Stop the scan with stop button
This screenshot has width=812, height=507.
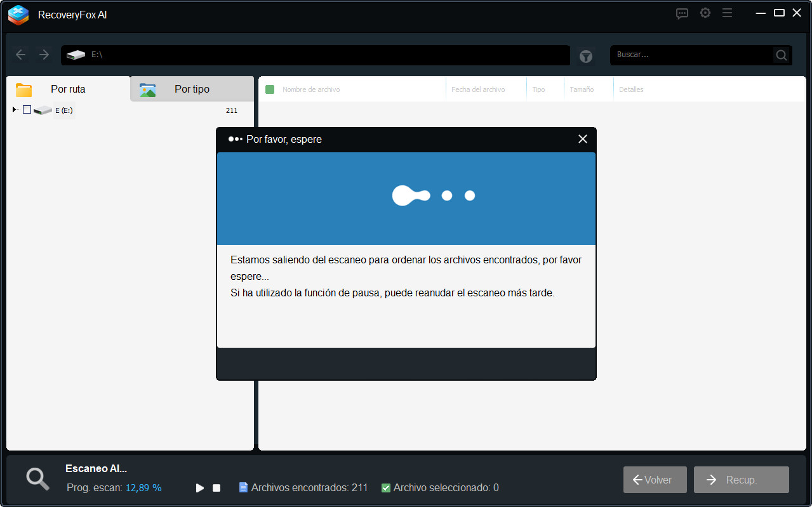pyautogui.click(x=216, y=488)
